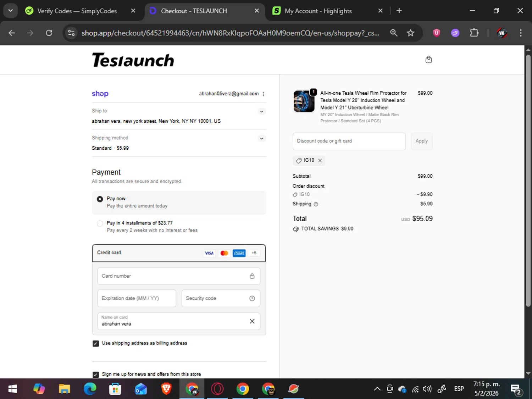Screen dimensions: 532x399
Task: Click the American Express logo
Action: (x=239, y=253)
